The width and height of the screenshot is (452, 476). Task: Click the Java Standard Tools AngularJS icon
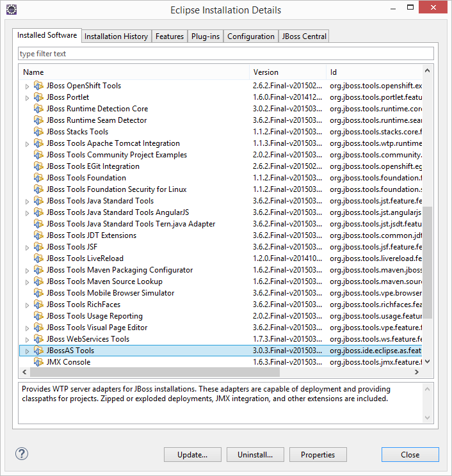point(38,213)
